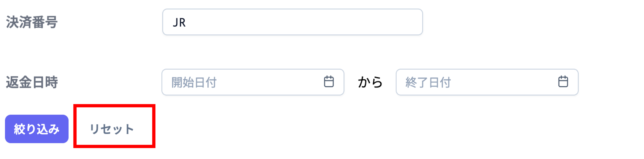The width and height of the screenshot is (644, 159).
Task: Place cursor after JR in payment number box
Action: click(186, 22)
